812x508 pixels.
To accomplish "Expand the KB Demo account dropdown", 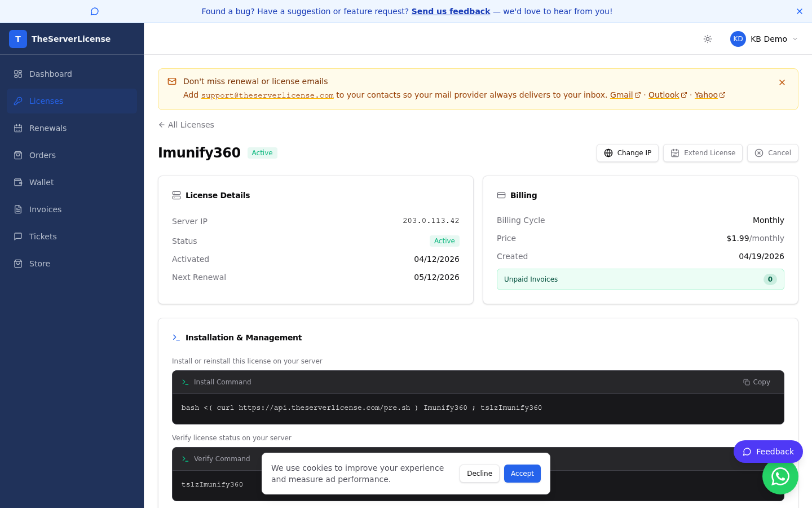I will pos(765,39).
